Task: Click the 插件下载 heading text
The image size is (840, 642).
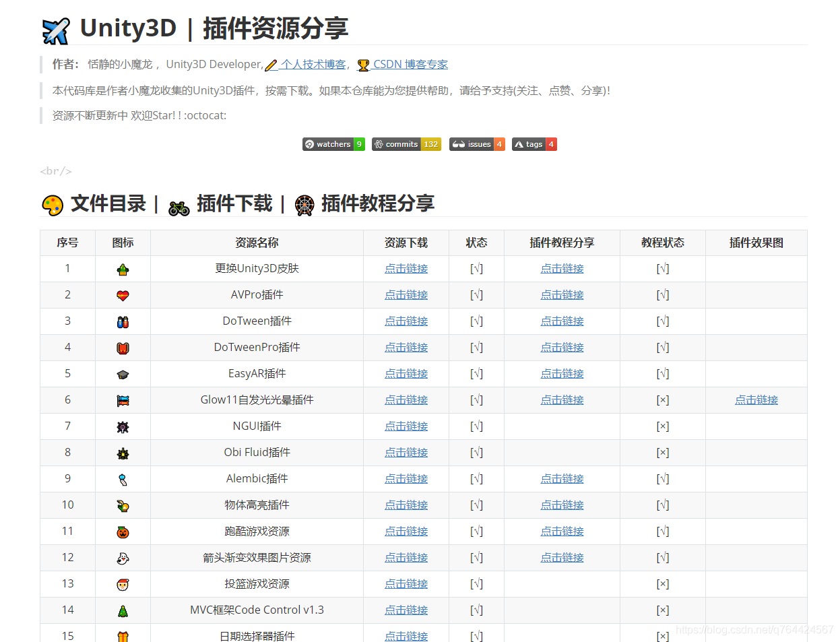Action: 234,203
